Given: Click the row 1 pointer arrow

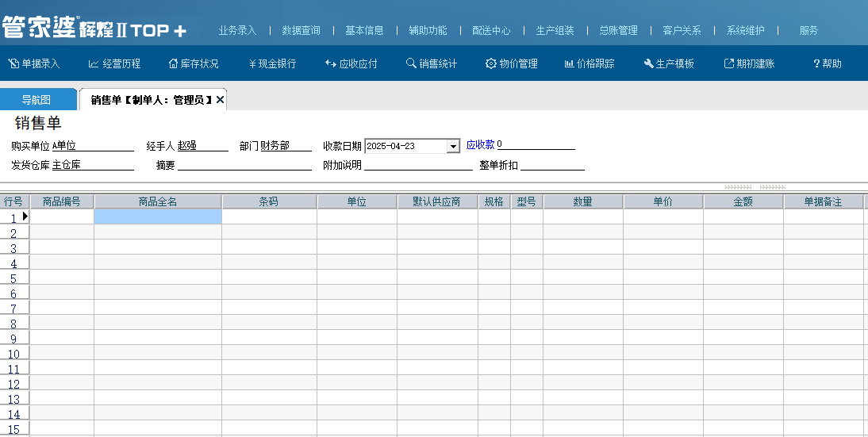Looking at the screenshot, I should point(25,217).
